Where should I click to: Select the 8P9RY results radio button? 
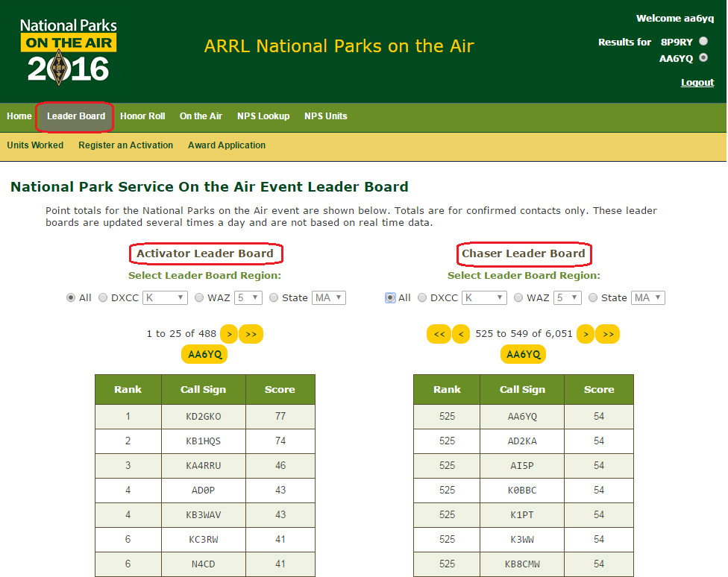pos(703,42)
